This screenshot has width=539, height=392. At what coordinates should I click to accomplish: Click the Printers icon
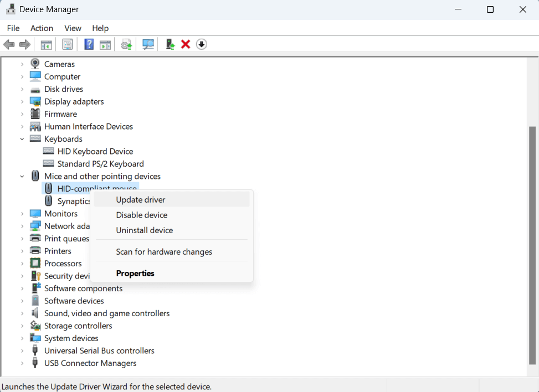coord(35,250)
